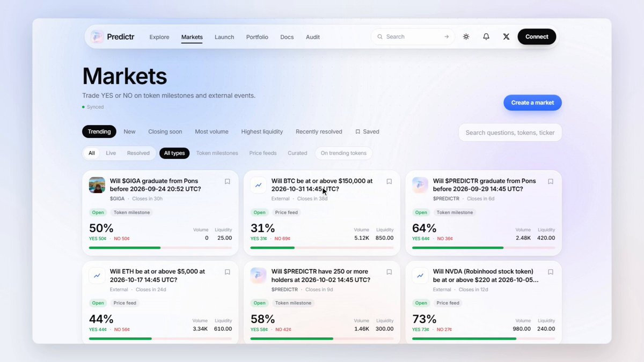
Task: Bookmark the $GIGA graduate market
Action: (x=228, y=182)
